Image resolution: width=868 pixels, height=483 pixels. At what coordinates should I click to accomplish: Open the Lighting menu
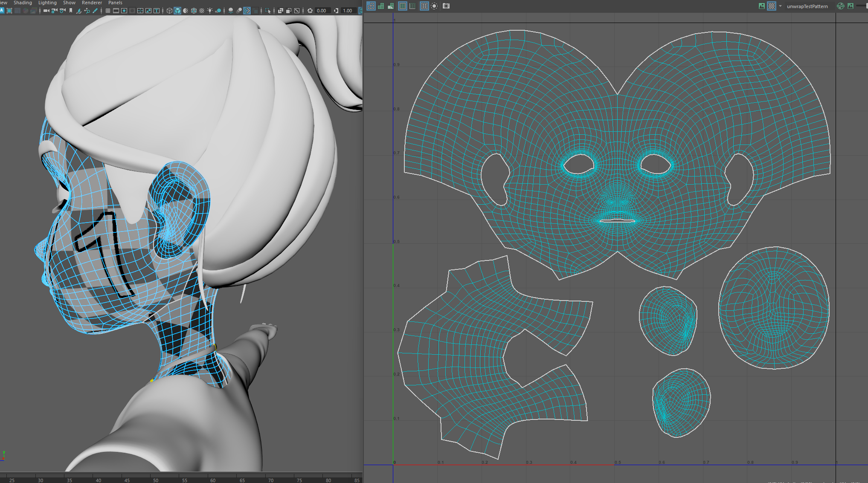click(x=47, y=3)
